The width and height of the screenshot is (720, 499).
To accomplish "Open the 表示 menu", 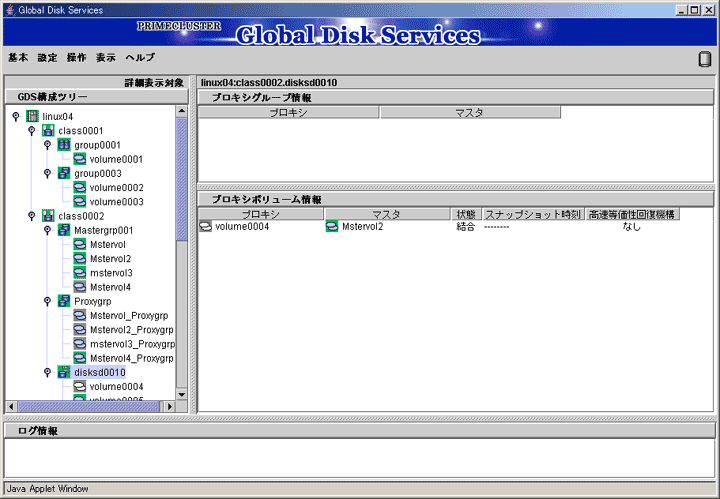I will pyautogui.click(x=106, y=58).
